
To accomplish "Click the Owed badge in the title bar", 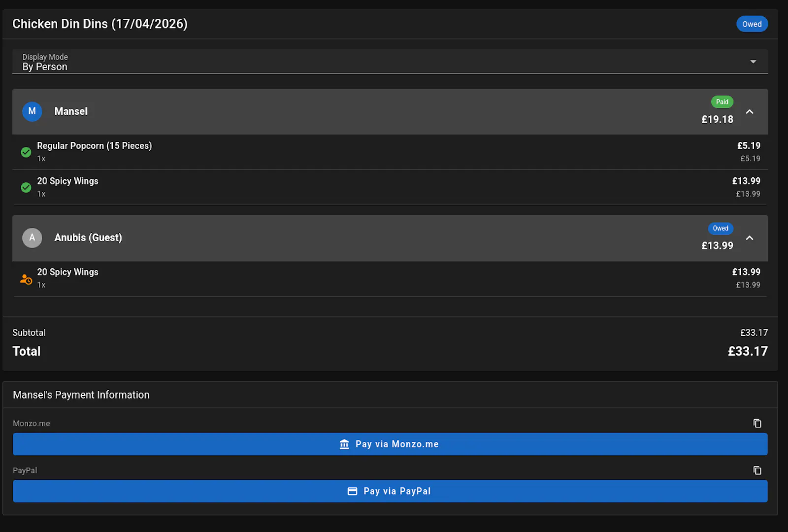I will tap(752, 24).
